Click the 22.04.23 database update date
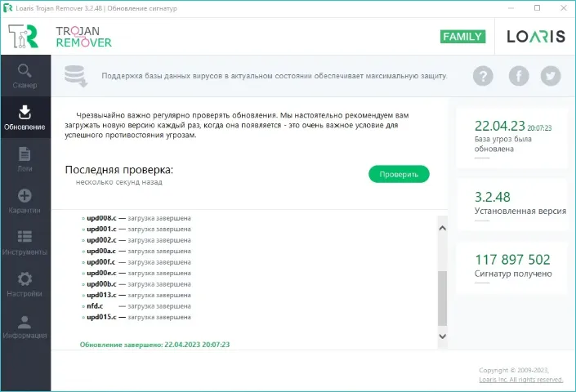The width and height of the screenshot is (576, 392). [x=499, y=126]
